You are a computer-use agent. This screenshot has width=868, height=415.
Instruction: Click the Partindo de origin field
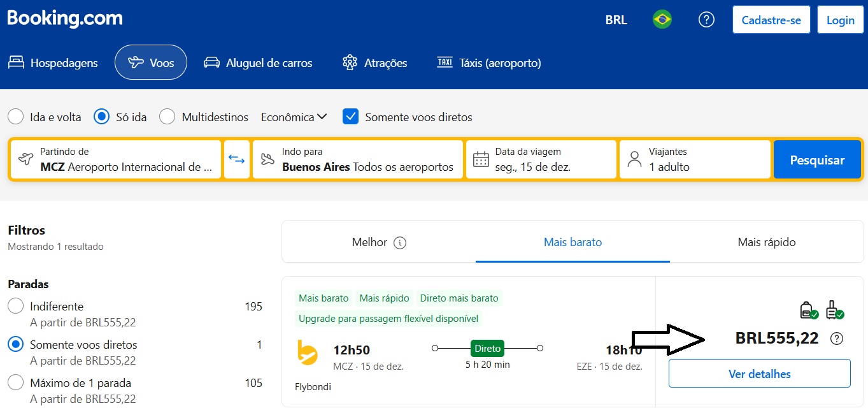coord(116,159)
